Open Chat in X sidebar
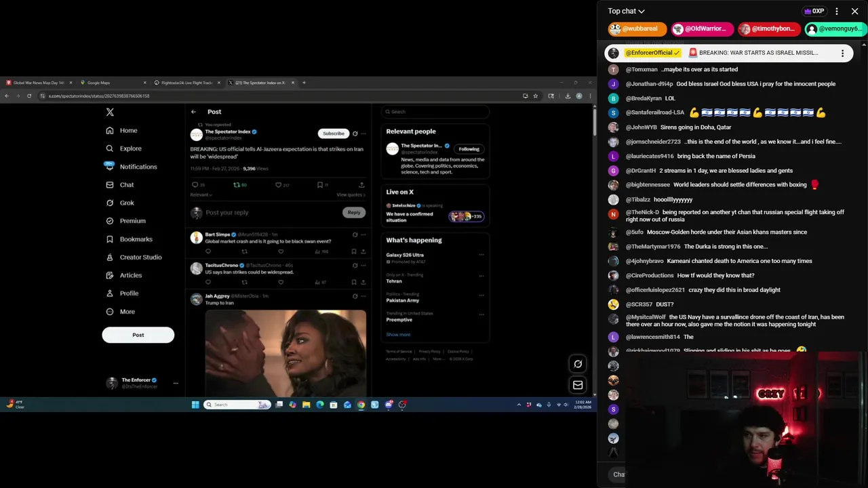Screen dimensions: 868x488 pos(120,184)
